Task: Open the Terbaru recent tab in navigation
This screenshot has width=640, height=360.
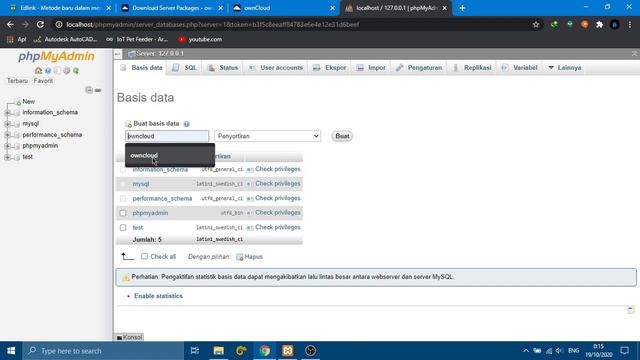Action: 18,81
